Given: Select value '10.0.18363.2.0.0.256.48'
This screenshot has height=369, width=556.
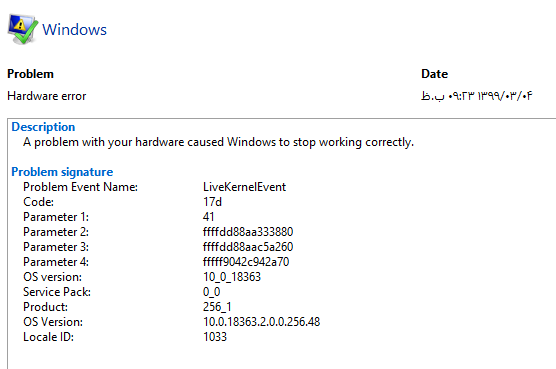Looking at the screenshot, I should (262, 322).
